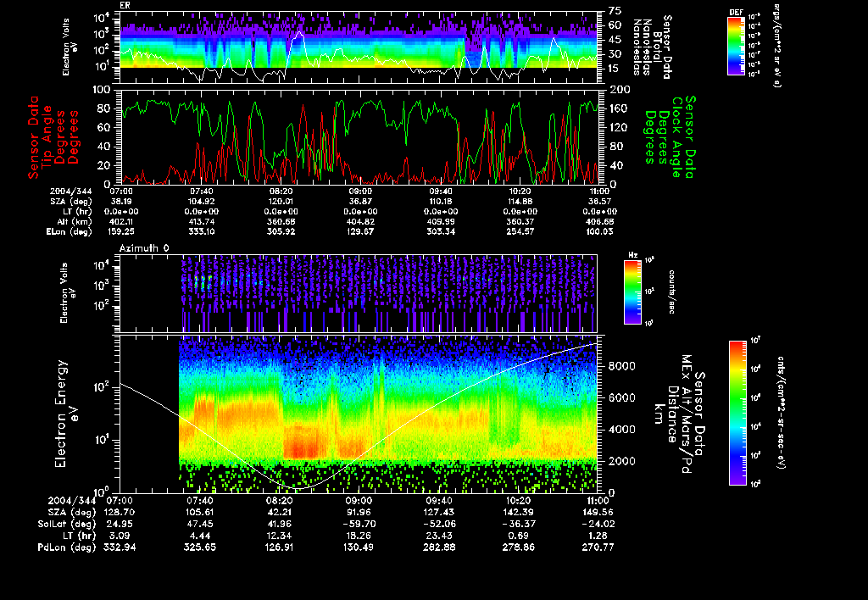Image resolution: width=868 pixels, height=600 pixels.
Task: Select LT value 4.44
Action: pos(199,536)
